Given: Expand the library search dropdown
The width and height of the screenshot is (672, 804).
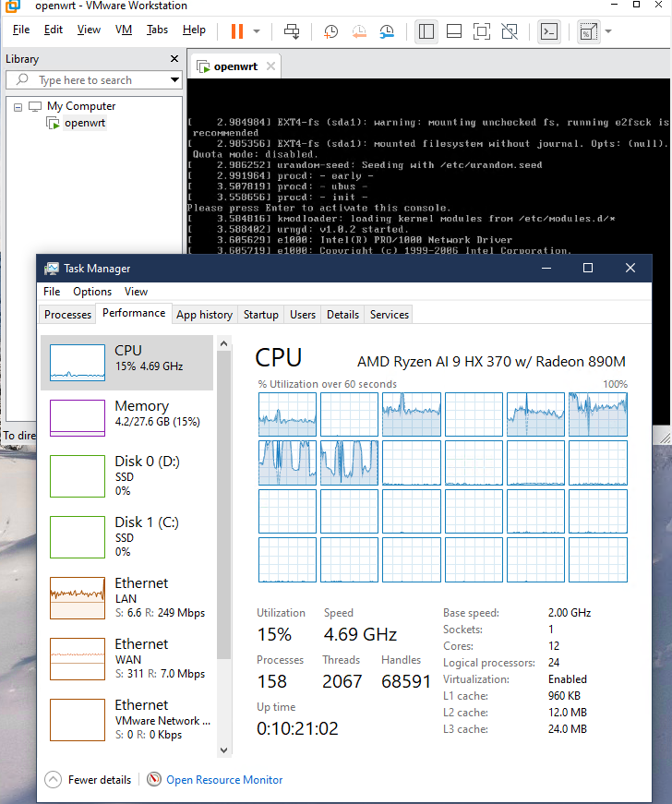Looking at the screenshot, I should pyautogui.click(x=174, y=80).
